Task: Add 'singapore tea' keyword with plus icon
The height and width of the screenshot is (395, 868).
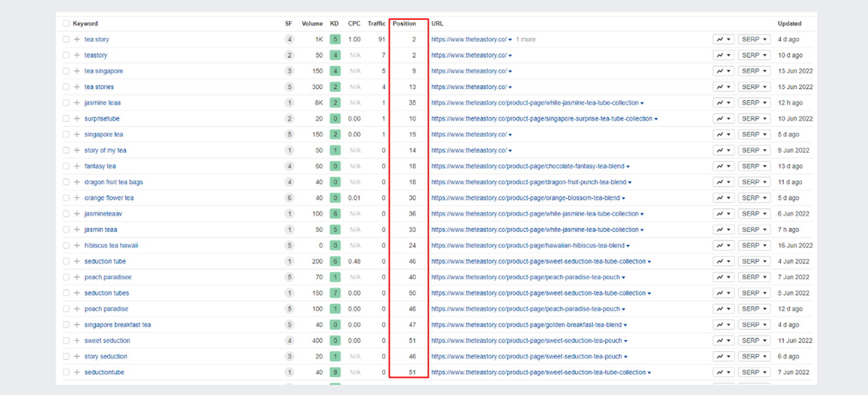Action: pos(77,134)
